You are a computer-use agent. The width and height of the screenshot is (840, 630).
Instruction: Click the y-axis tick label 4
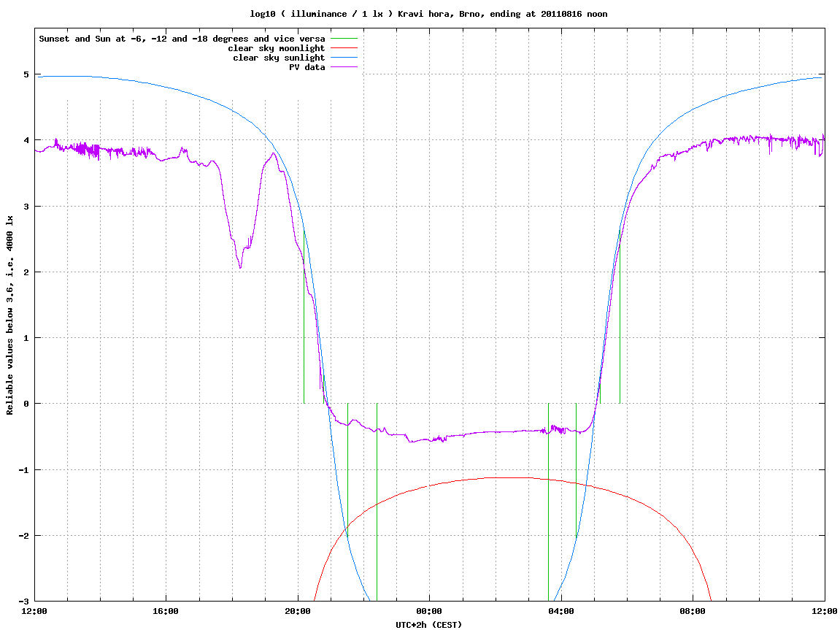(x=26, y=140)
